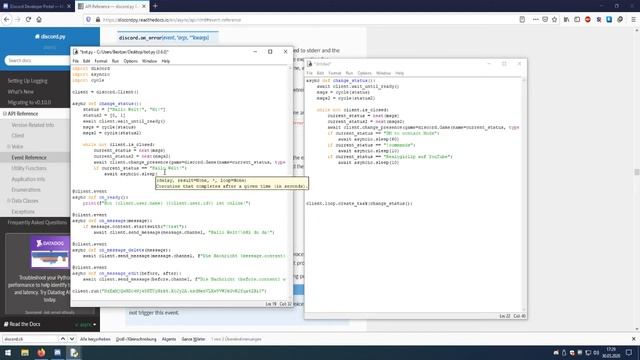The image size is (640, 360).
Task: Open Enumerations sidebar entry
Action: [26, 190]
